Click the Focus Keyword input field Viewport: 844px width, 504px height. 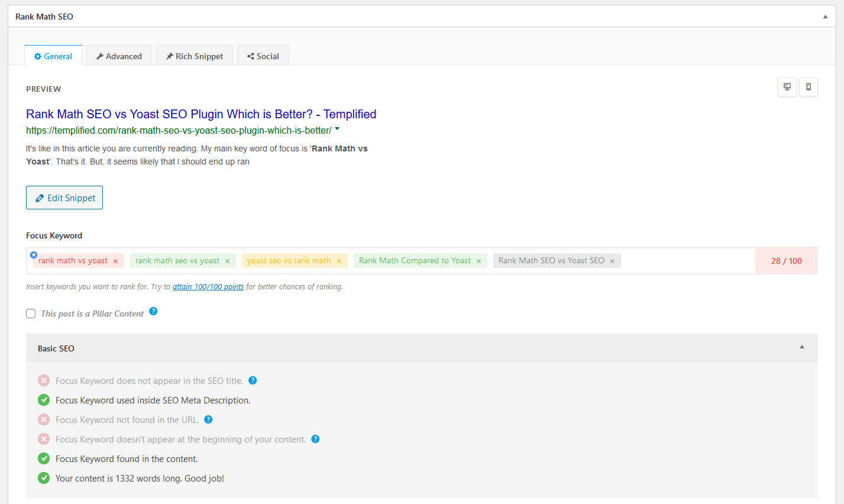coord(686,261)
